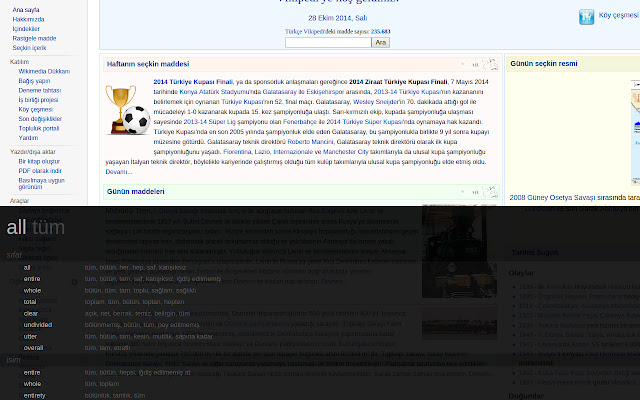Open Wesley Sneijder link
640x400 pixels.
(x=378, y=102)
